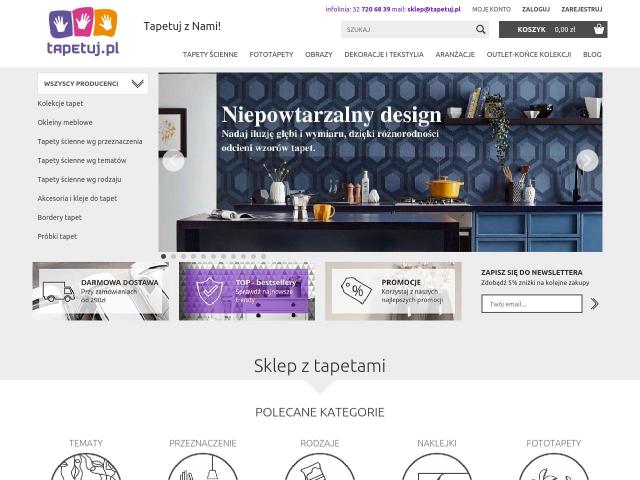Screen dimensions: 640x480
Task: Select the fifth slider dot
Action: pos(204,256)
